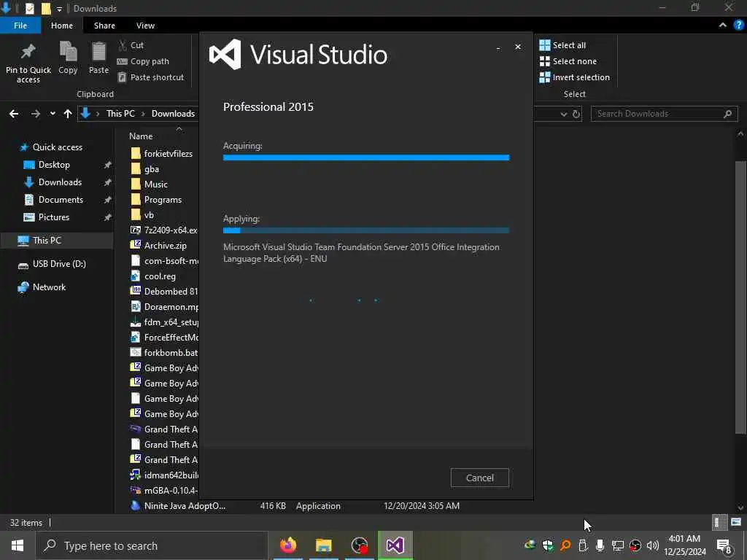This screenshot has height=560, width=747.
Task: Click the volume speaker tray icon
Action: point(653,545)
